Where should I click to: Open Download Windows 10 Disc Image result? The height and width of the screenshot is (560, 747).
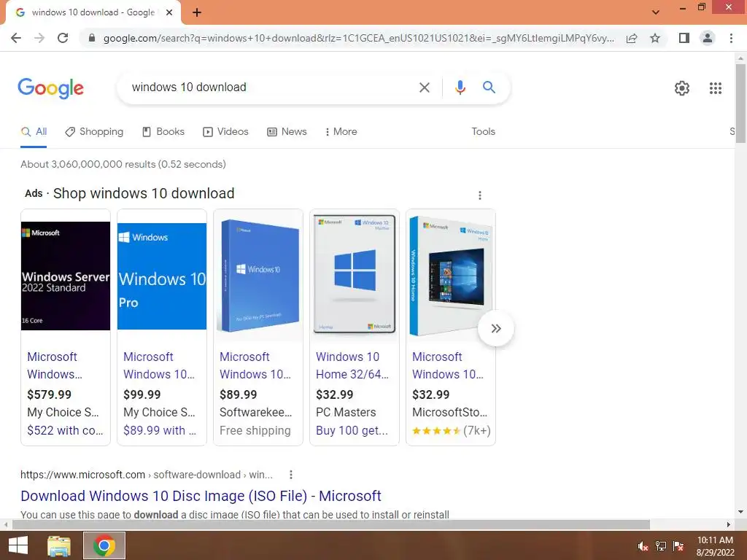click(x=201, y=496)
